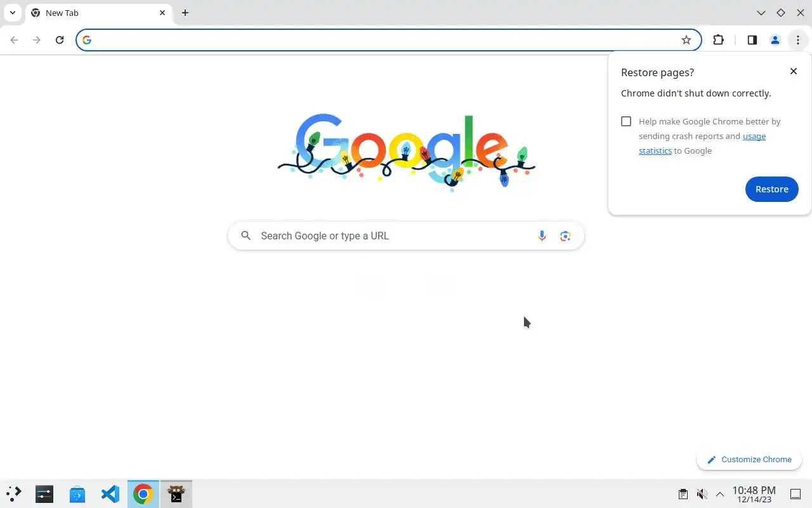Click the forward navigation arrow
This screenshot has height=508, width=812.
37,40
